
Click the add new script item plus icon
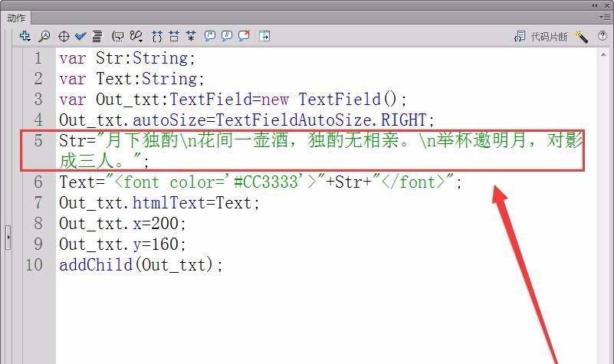coord(25,37)
